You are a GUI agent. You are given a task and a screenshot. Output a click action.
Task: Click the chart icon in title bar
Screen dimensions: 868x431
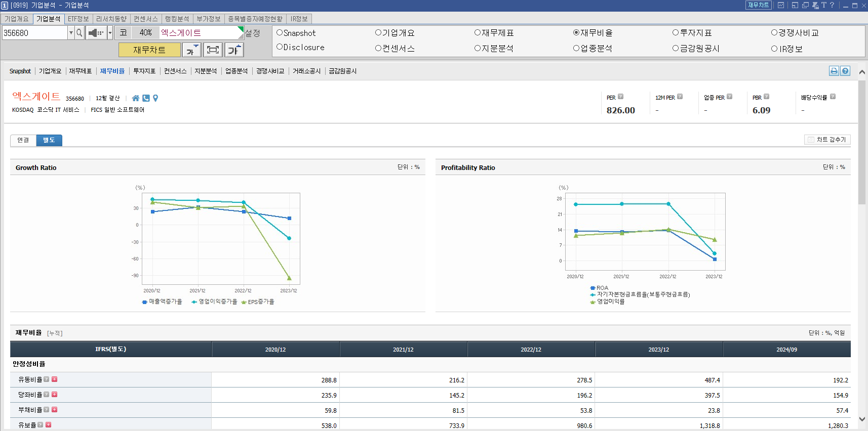781,5
